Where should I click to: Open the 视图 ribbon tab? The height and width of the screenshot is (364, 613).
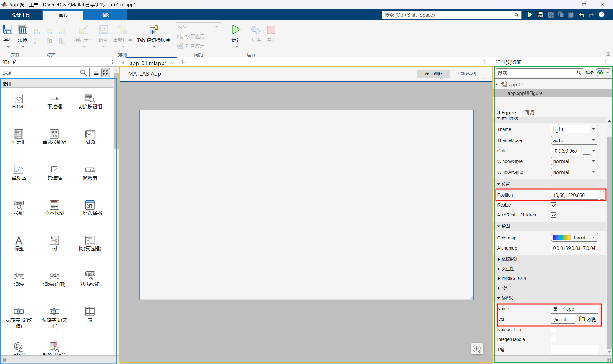click(x=106, y=15)
